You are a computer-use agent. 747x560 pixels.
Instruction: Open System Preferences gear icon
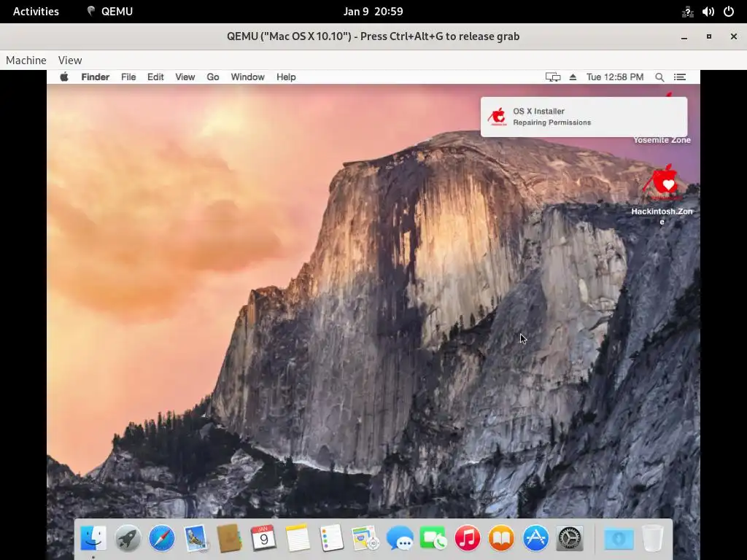(570, 539)
